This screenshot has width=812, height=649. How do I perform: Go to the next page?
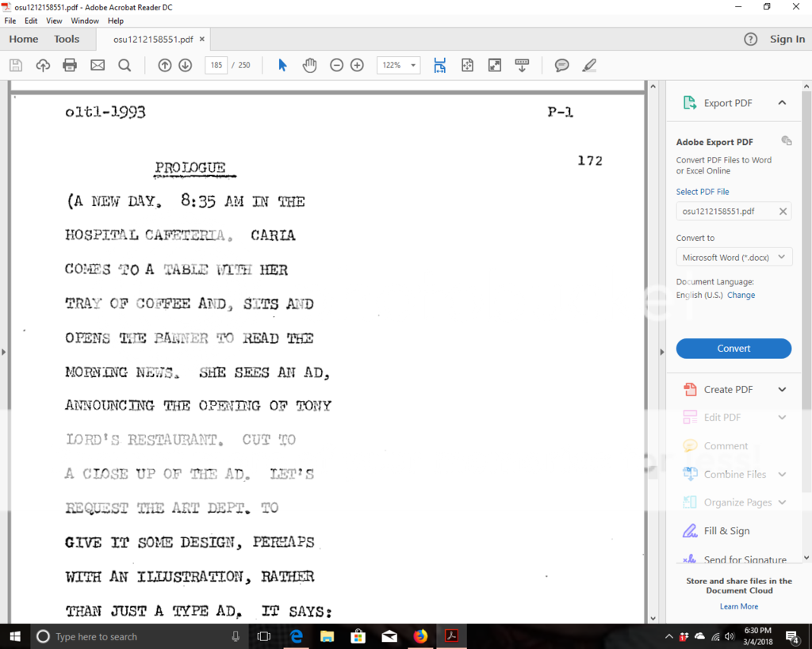(x=185, y=65)
